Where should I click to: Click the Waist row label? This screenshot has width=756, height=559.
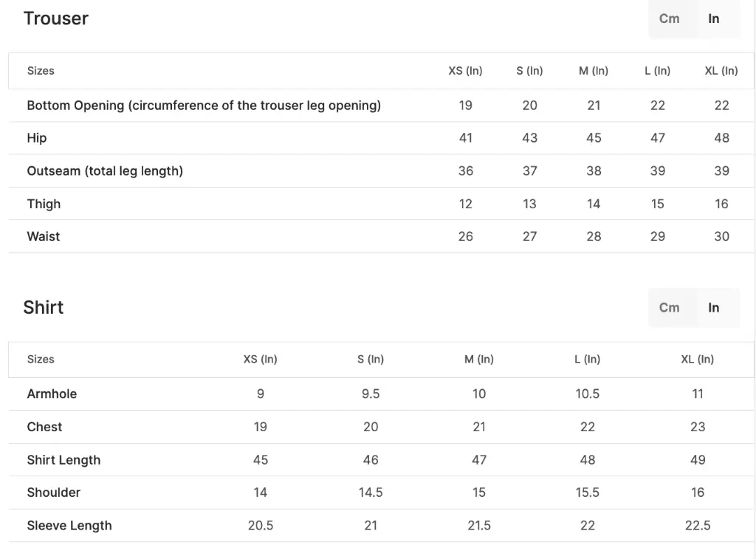tap(44, 236)
